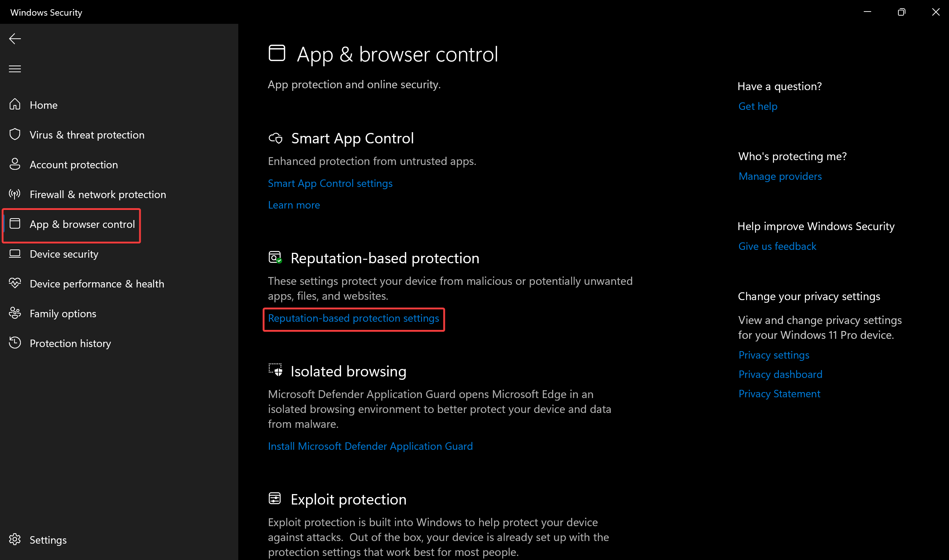The image size is (949, 560).
Task: Click the Windows Security window title
Action: click(x=46, y=12)
